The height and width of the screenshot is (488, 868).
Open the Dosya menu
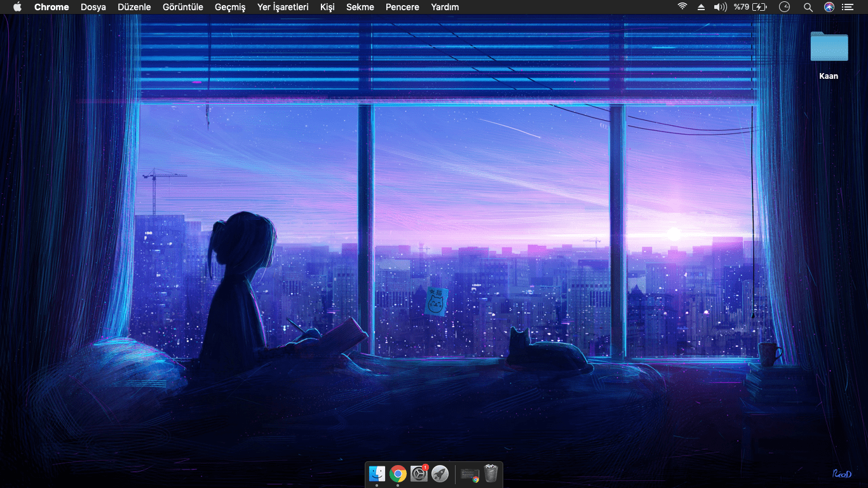pyautogui.click(x=93, y=7)
